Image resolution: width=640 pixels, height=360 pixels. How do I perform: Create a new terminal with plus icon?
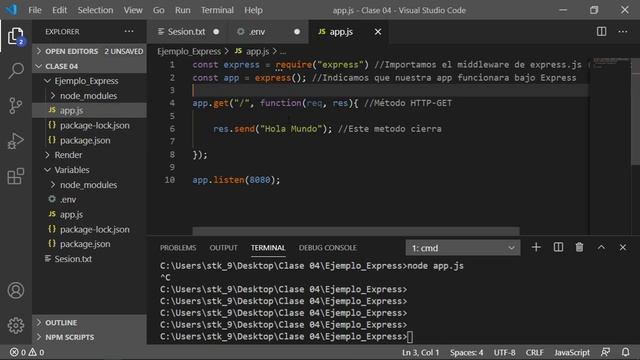pos(536,247)
